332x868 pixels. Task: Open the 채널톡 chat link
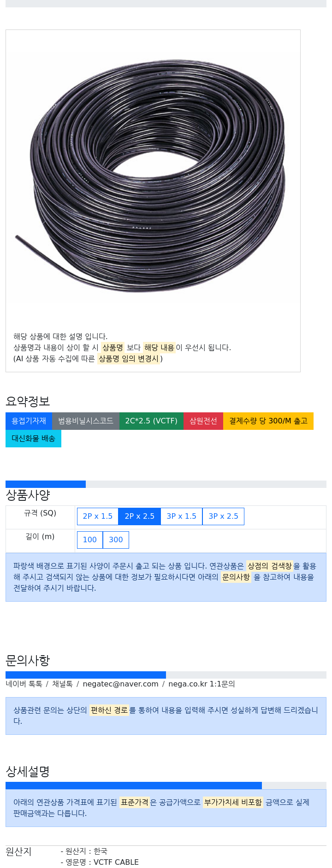tap(62, 684)
